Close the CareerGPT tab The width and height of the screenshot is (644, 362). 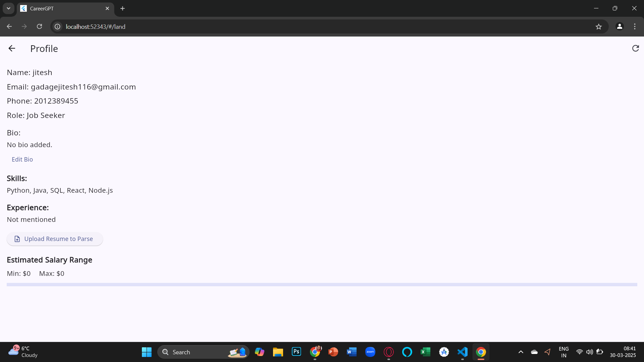tap(107, 8)
